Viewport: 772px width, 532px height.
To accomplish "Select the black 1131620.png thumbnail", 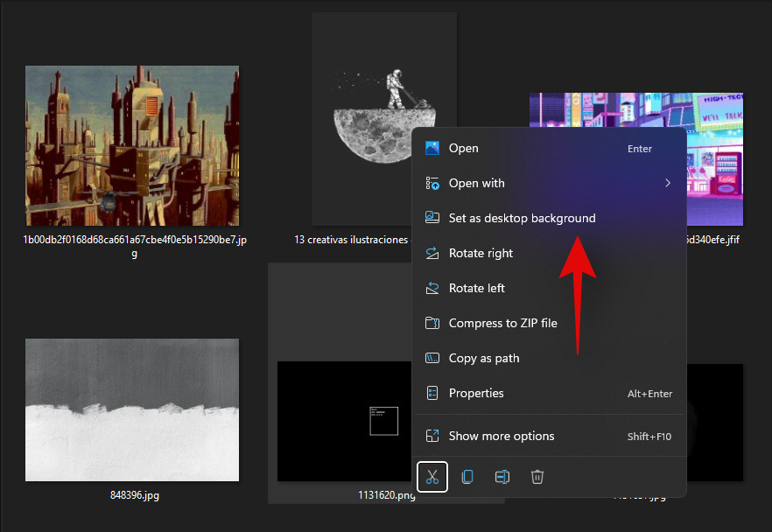I will (x=343, y=420).
